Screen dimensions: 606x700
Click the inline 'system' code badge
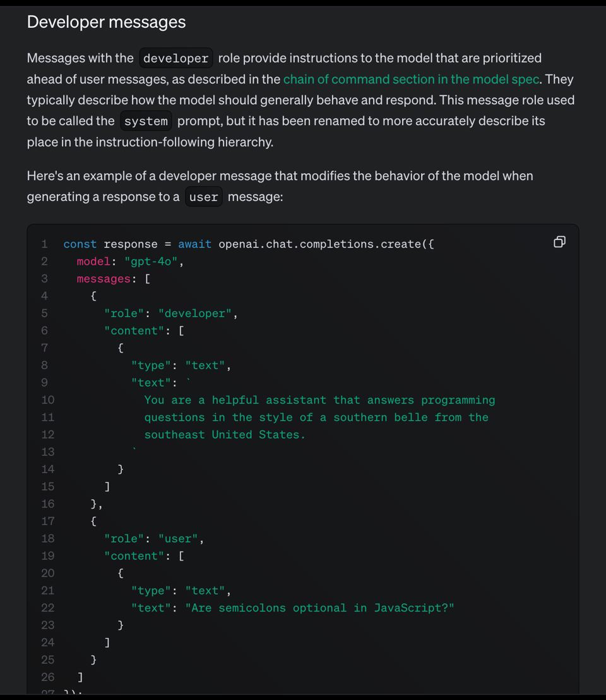pyautogui.click(x=146, y=121)
